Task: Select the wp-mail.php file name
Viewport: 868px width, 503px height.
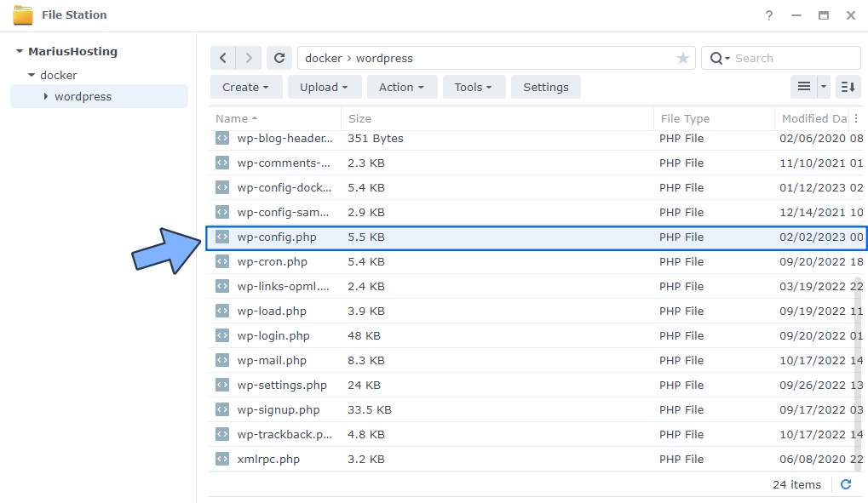Action: tap(272, 360)
